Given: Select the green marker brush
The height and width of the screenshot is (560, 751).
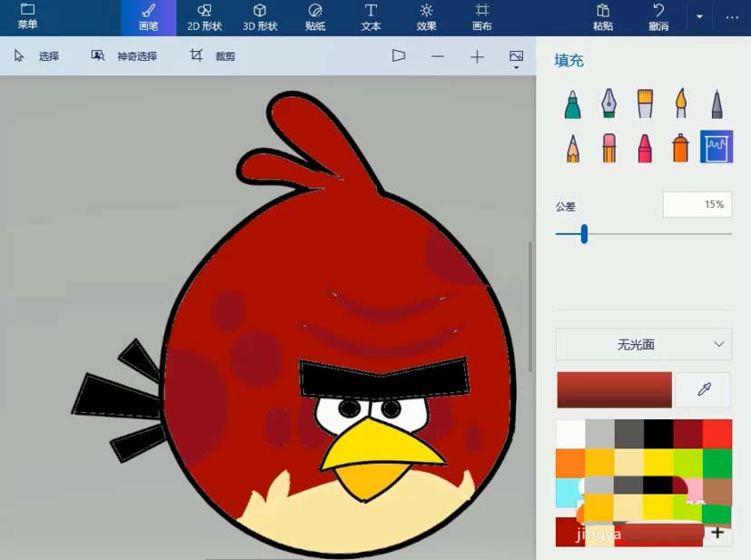Looking at the screenshot, I should tap(572, 103).
